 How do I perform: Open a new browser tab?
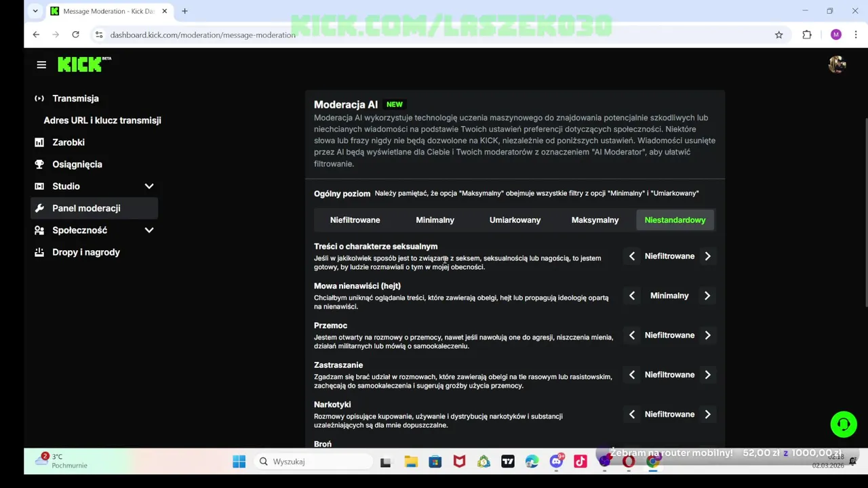pos(184,11)
